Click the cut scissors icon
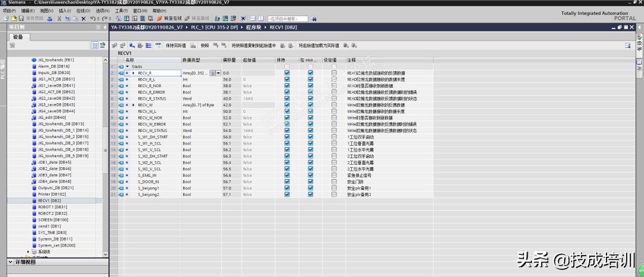This screenshot has height=277, width=644. pos(59,19)
